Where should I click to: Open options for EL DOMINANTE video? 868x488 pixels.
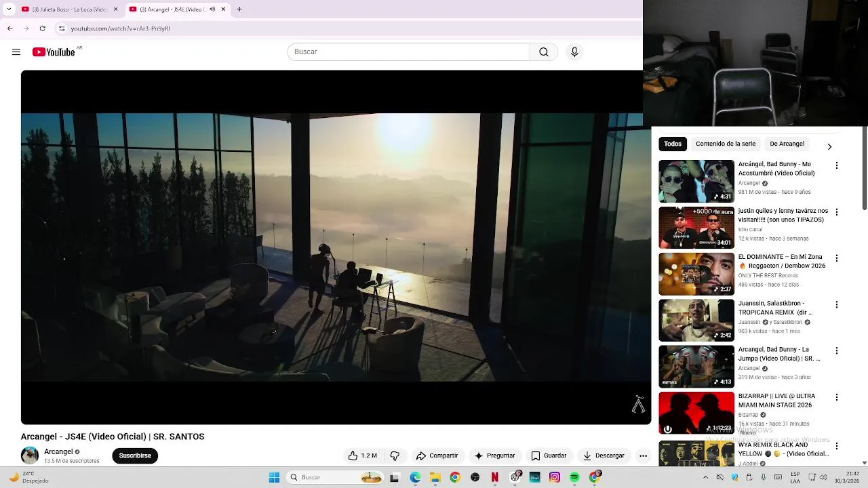[x=837, y=258]
